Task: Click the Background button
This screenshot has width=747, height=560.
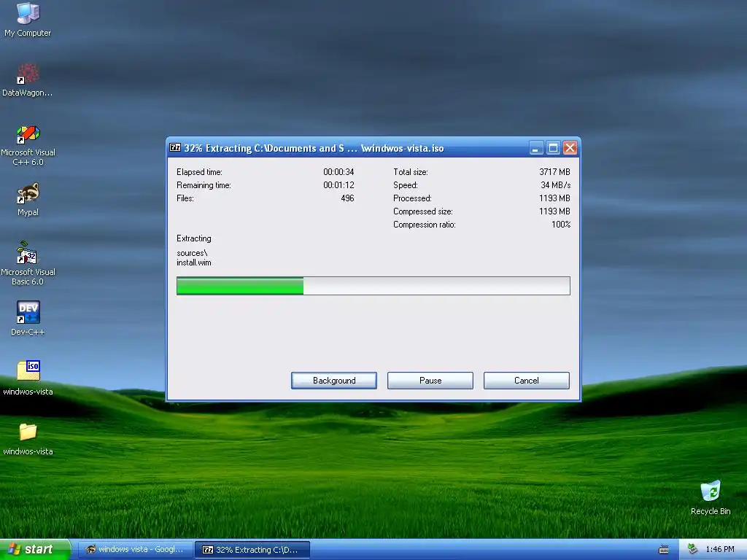Action: tap(334, 381)
